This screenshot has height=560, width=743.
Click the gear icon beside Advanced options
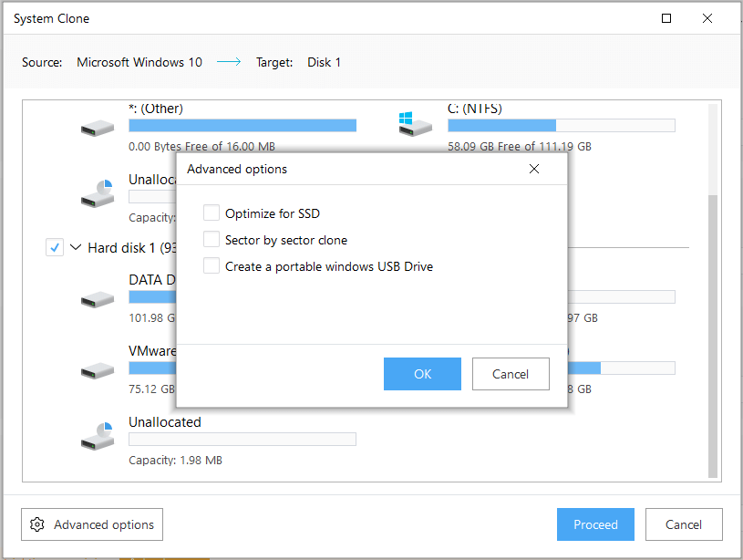tap(37, 524)
